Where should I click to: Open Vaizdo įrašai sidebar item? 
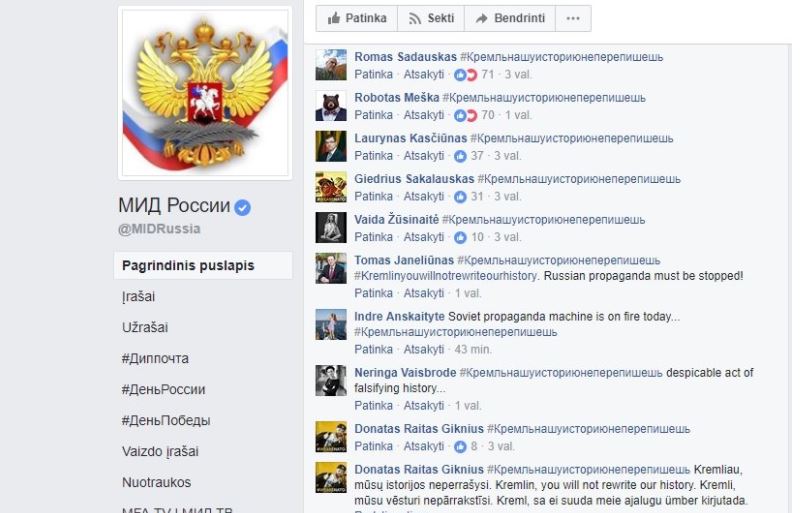pyautogui.click(x=160, y=451)
